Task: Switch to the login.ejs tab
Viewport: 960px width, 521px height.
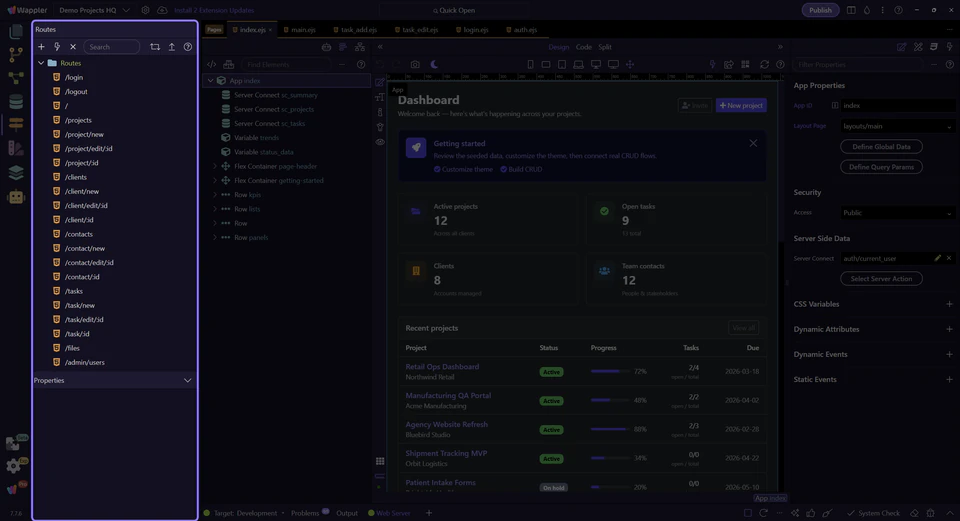Action: tap(471, 29)
